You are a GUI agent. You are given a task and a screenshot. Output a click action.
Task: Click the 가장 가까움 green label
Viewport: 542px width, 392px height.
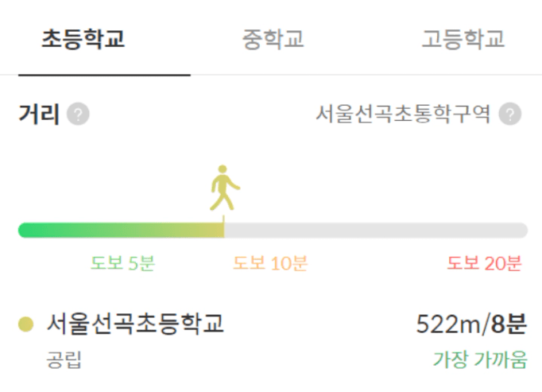(479, 359)
